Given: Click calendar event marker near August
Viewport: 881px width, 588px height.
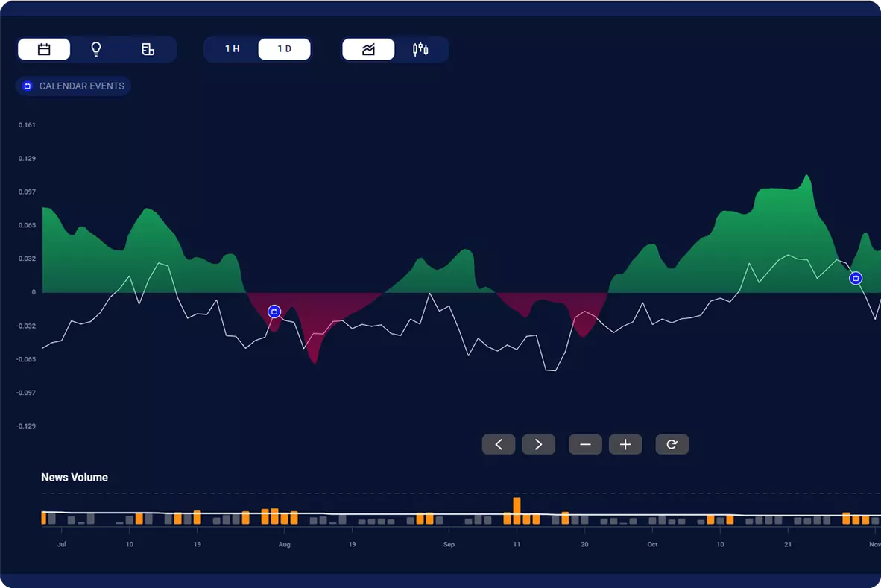Looking at the screenshot, I should tap(274, 312).
